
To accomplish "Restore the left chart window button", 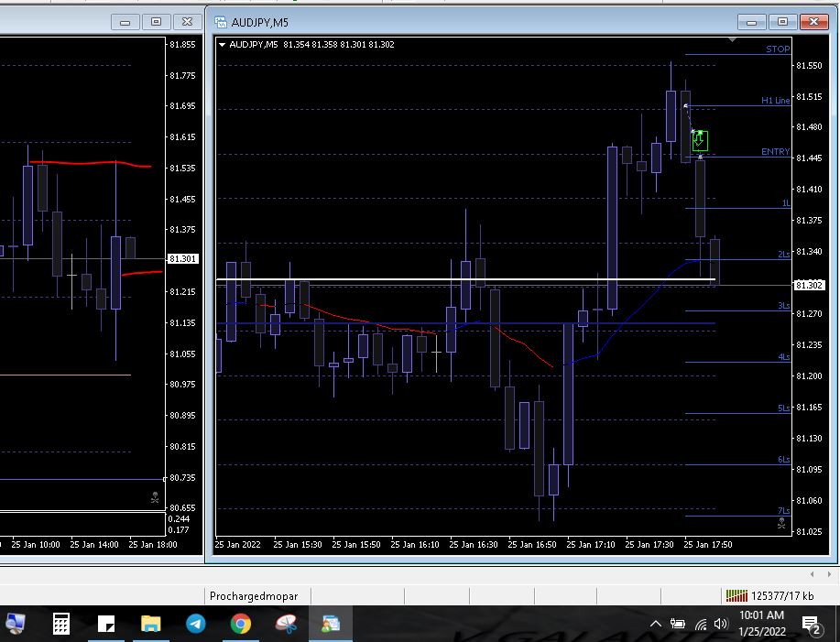I will [x=156, y=21].
